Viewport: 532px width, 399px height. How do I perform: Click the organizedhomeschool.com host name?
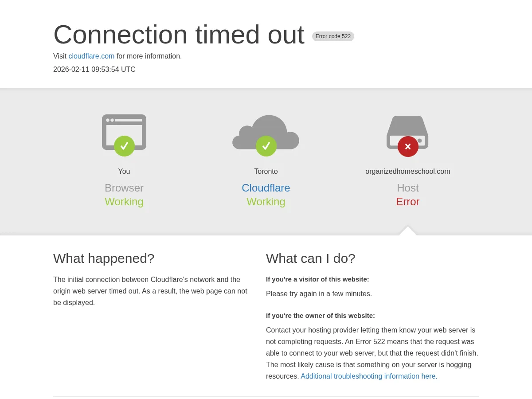[x=407, y=172]
